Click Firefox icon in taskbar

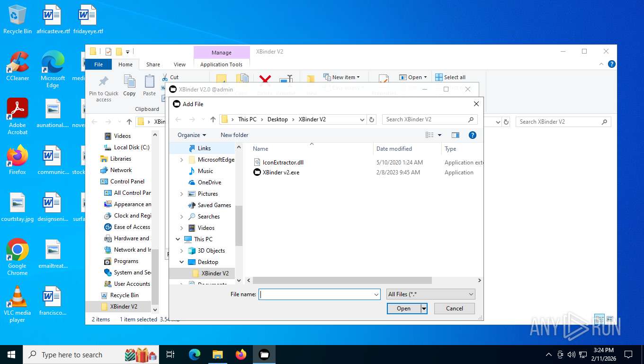pyautogui.click(x=241, y=355)
